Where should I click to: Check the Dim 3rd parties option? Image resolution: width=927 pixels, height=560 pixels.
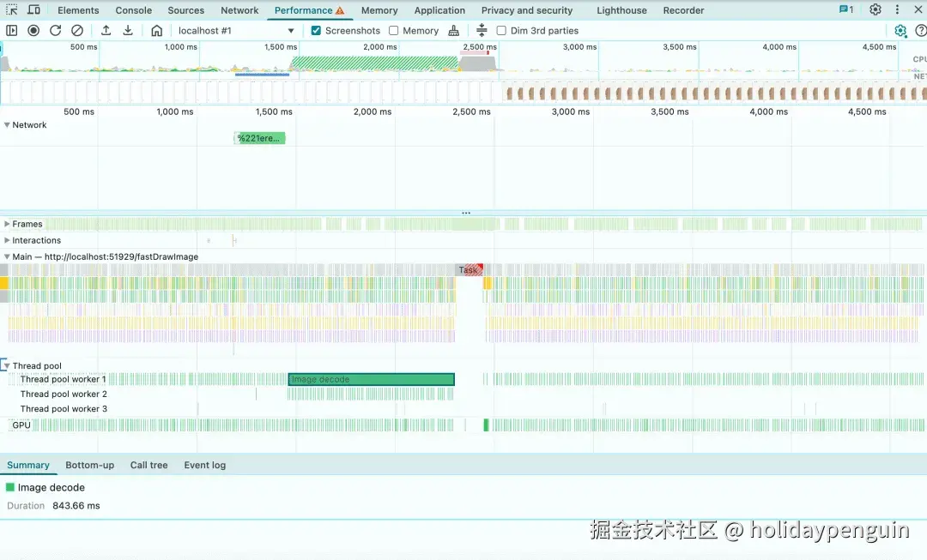(501, 30)
